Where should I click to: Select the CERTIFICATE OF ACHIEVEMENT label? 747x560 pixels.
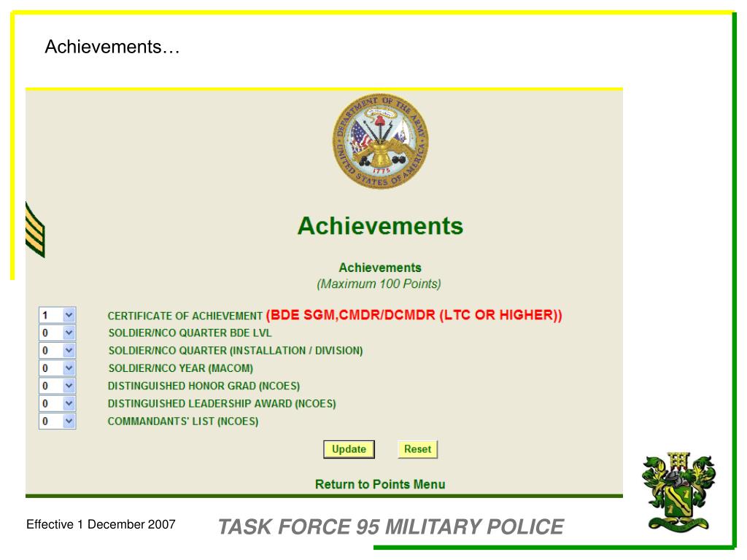(185, 316)
